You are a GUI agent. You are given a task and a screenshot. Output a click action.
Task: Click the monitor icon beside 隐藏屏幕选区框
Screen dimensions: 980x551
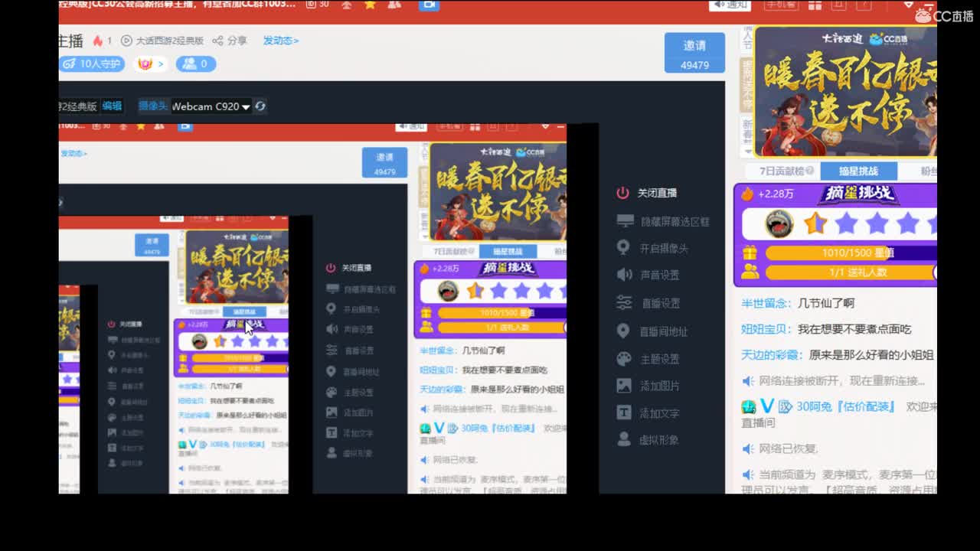coord(625,221)
